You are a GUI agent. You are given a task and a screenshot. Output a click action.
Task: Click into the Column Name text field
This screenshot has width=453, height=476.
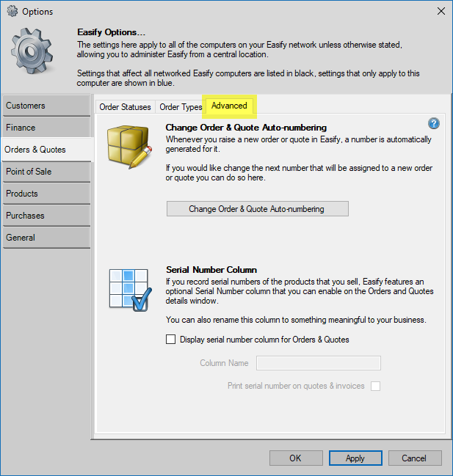[x=317, y=363]
